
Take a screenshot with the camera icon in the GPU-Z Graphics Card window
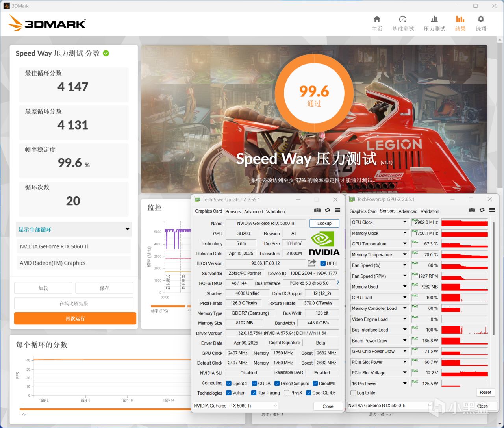coord(317,210)
